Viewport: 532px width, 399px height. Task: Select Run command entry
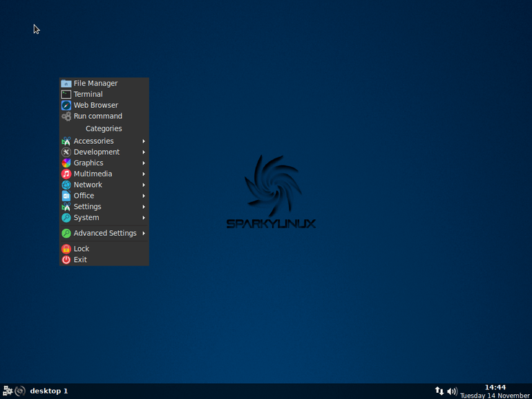click(97, 117)
